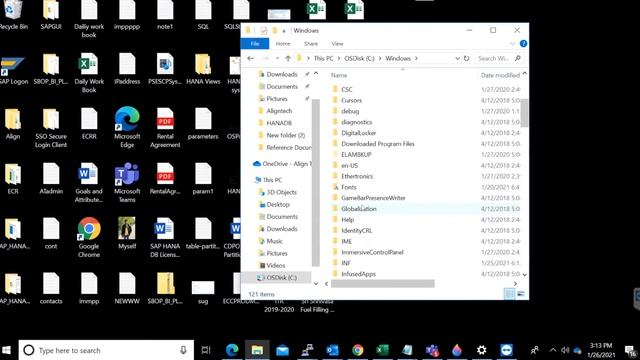The height and width of the screenshot is (360, 640).
Task: Open the SAPGUI folder on desktop
Action: [51, 16]
